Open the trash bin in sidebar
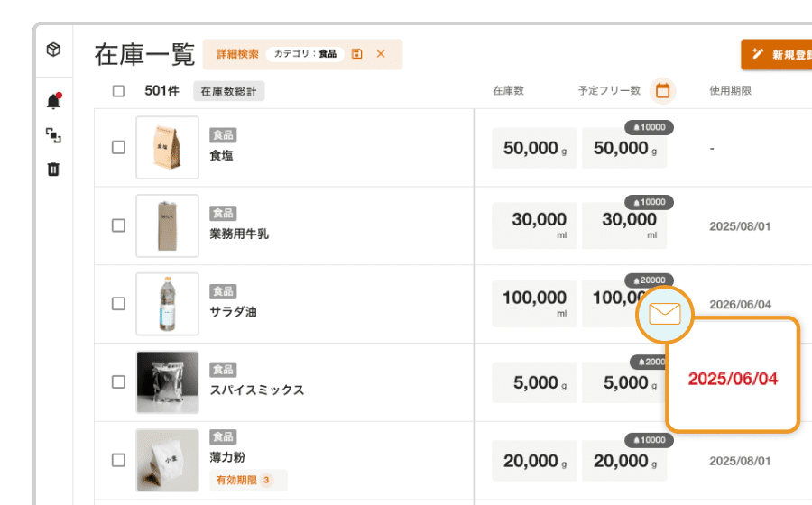Image resolution: width=812 pixels, height=505 pixels. pos(53,169)
